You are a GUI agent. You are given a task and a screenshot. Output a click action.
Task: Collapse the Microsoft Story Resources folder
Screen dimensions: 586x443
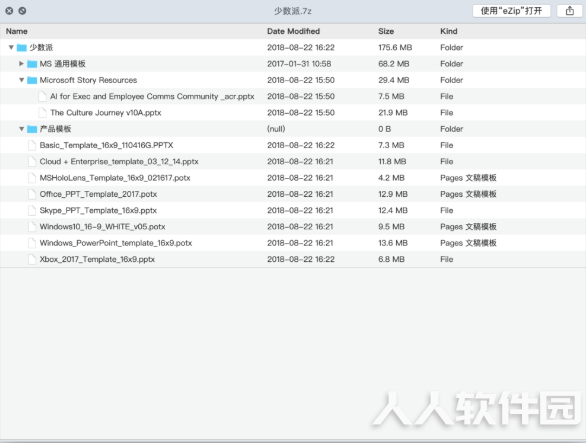click(x=21, y=80)
